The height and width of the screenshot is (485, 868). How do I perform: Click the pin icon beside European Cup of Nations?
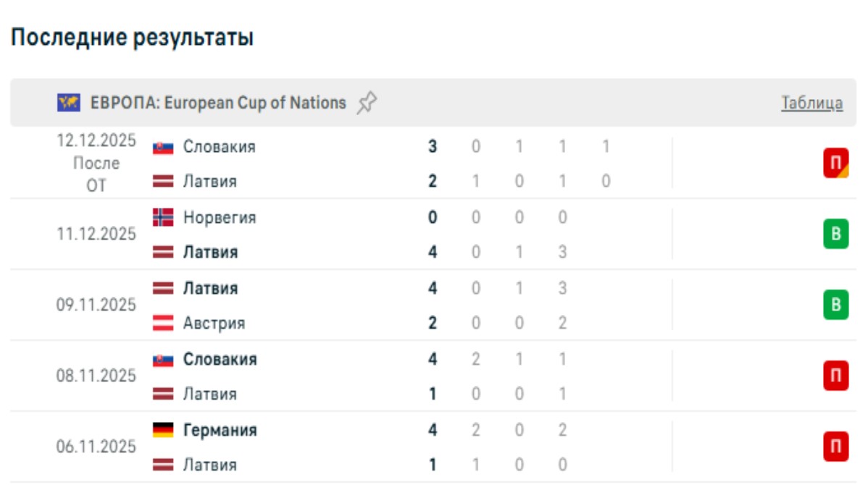coord(367,103)
